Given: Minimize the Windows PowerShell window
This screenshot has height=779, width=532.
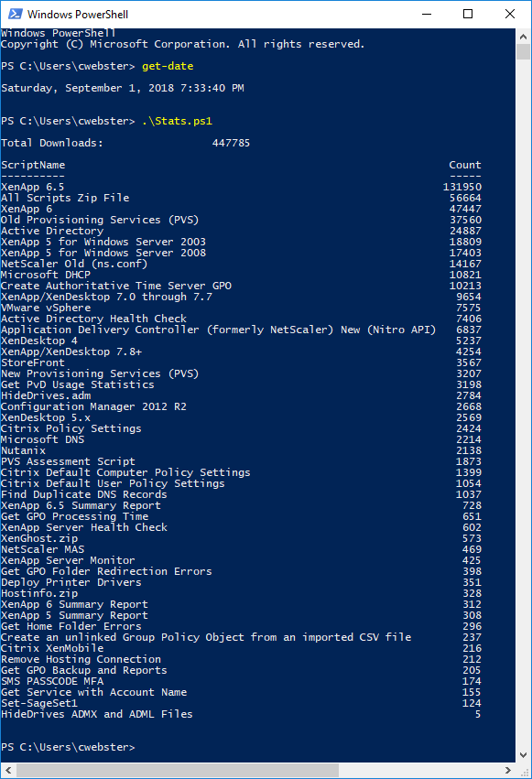Looking at the screenshot, I should tap(426, 14).
